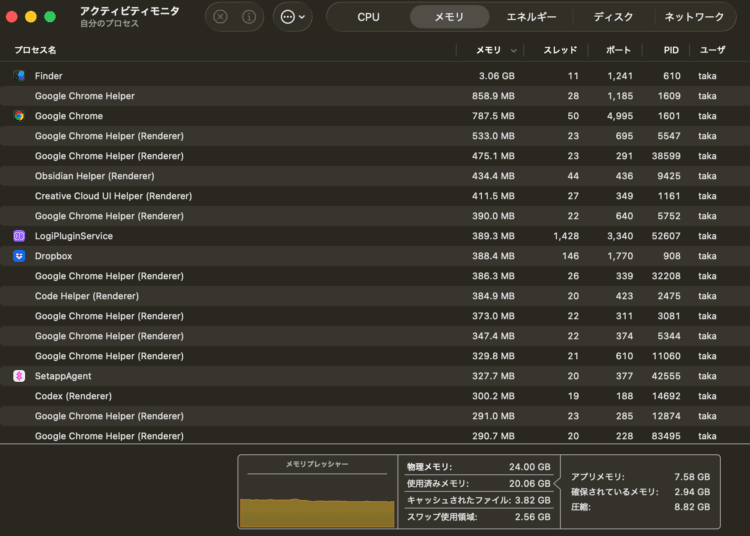This screenshot has width=750, height=536.
Task: Select the Google Chrome process name
Action: pyautogui.click(x=69, y=116)
